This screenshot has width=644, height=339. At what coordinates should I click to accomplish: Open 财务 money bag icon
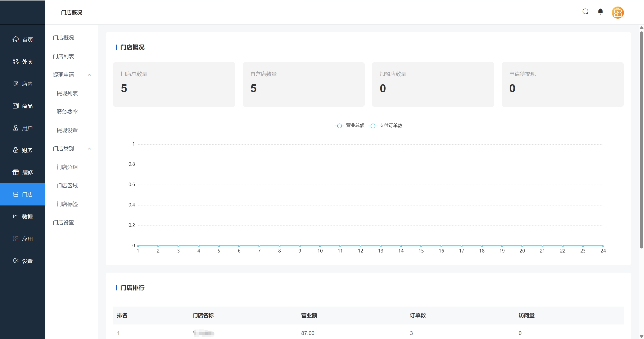(16, 150)
